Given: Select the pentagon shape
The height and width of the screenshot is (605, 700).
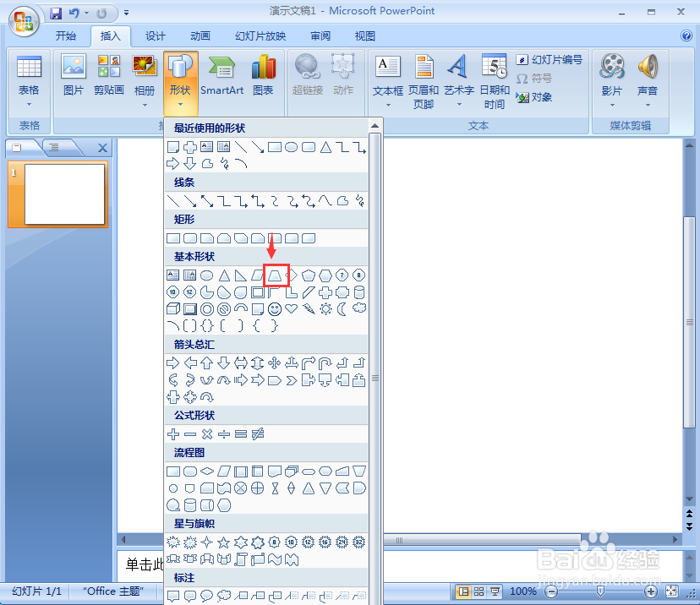Looking at the screenshot, I should (x=309, y=275).
